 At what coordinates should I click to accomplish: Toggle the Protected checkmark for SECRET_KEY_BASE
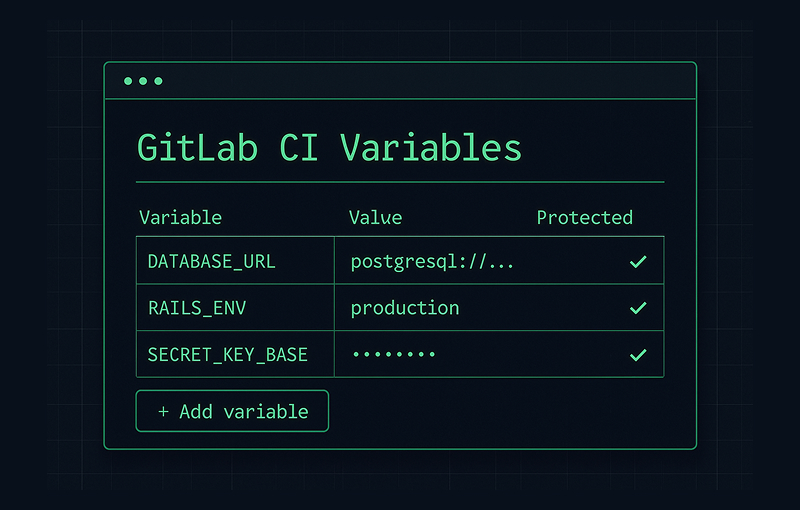638,355
